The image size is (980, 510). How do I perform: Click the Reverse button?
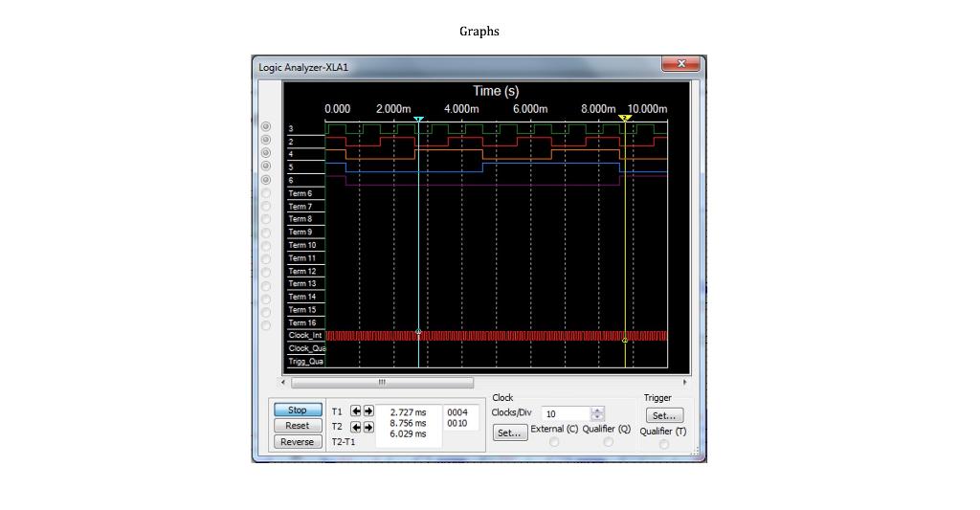[298, 442]
